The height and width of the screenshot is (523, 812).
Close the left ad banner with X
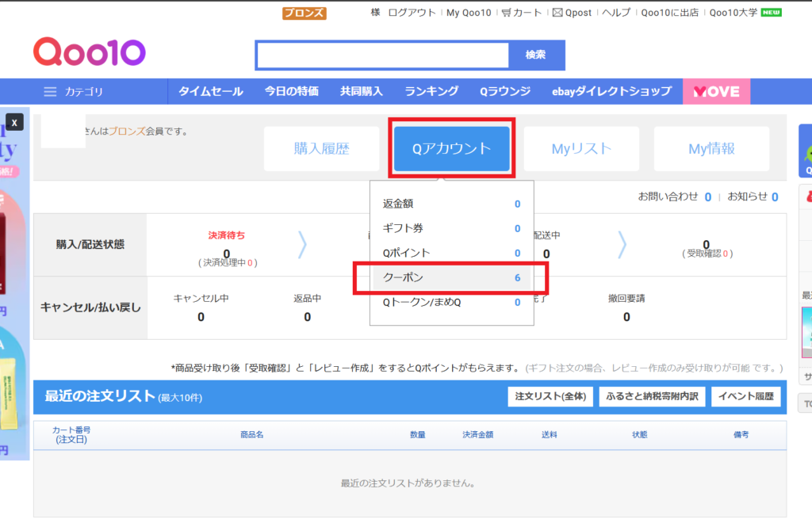[14, 123]
